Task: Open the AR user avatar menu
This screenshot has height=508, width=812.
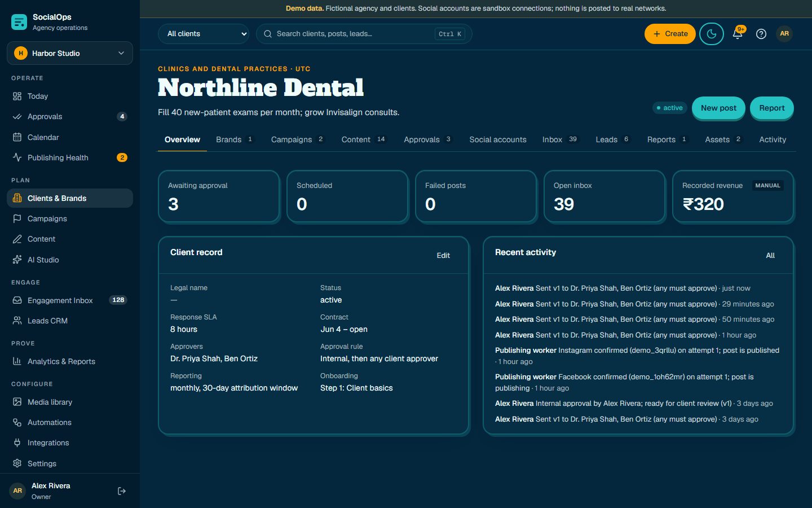Action: tap(784, 34)
